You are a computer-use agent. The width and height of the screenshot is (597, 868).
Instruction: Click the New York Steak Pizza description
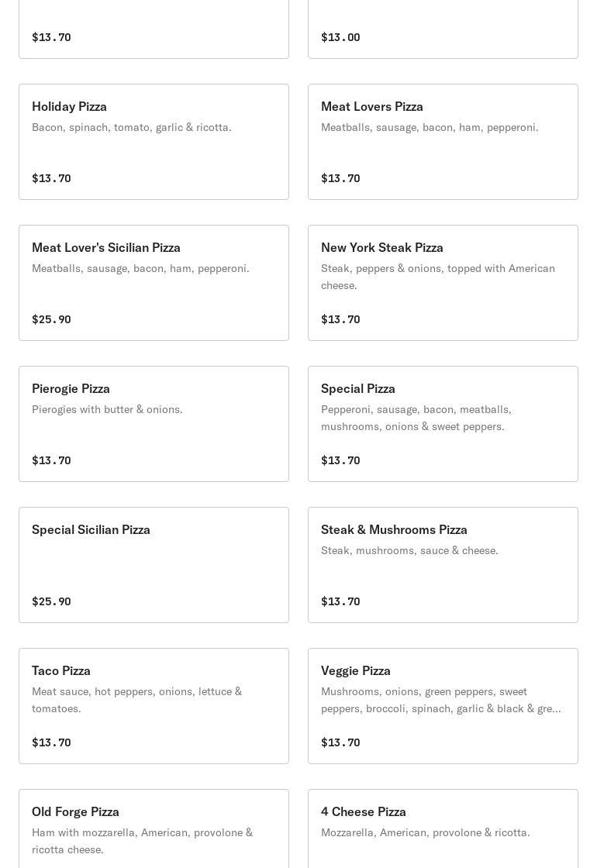pos(437,277)
